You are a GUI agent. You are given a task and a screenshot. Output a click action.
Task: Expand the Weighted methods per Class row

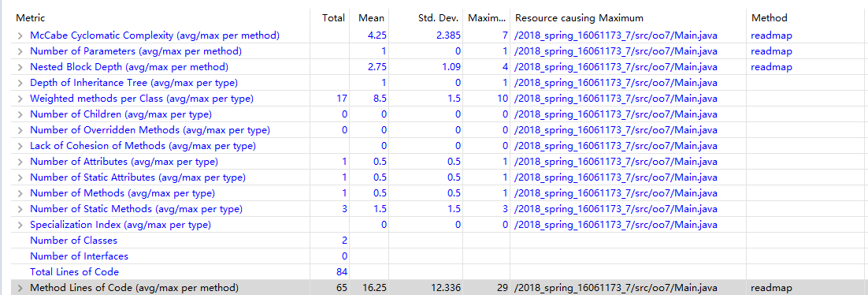pyautogui.click(x=20, y=99)
